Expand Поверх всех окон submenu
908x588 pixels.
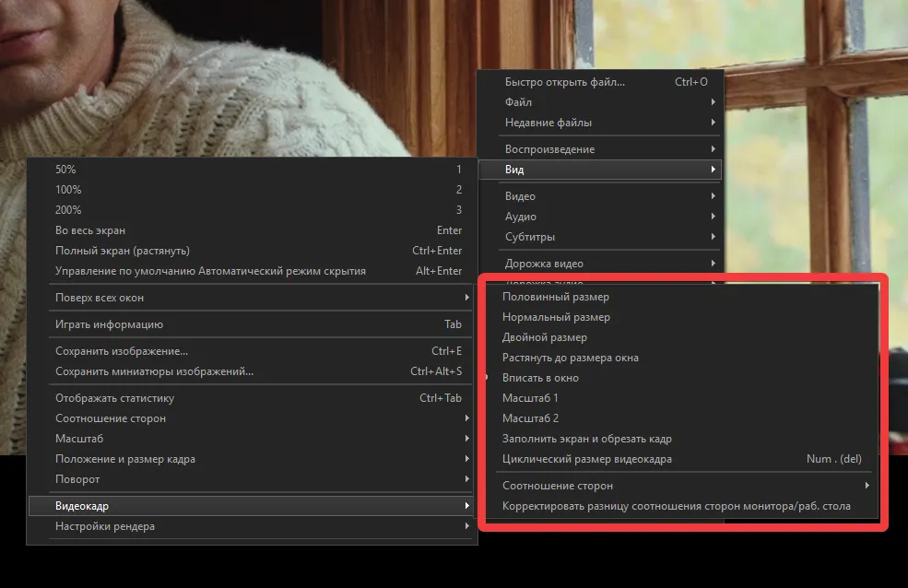[252, 298]
